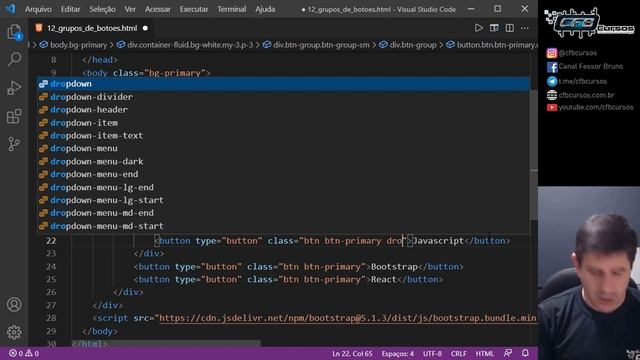Change indentation via Espaços: 4
640x360 pixels.
point(398,353)
